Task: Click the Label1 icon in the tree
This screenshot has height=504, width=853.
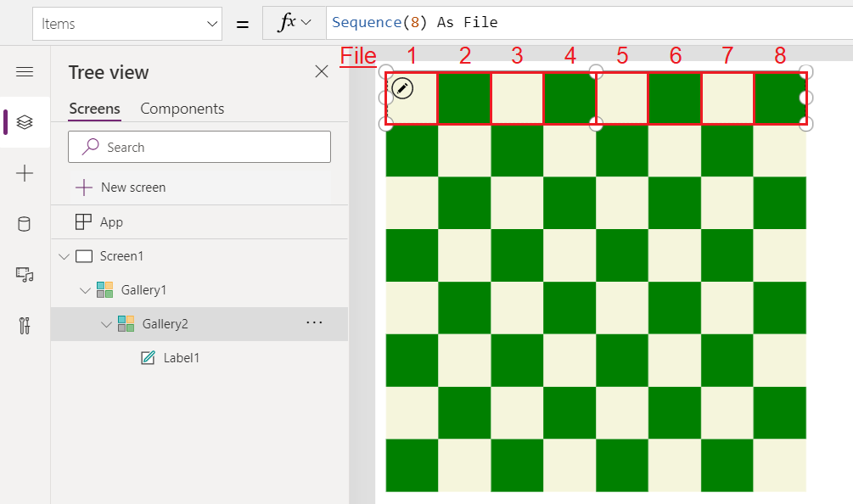Action: point(149,357)
